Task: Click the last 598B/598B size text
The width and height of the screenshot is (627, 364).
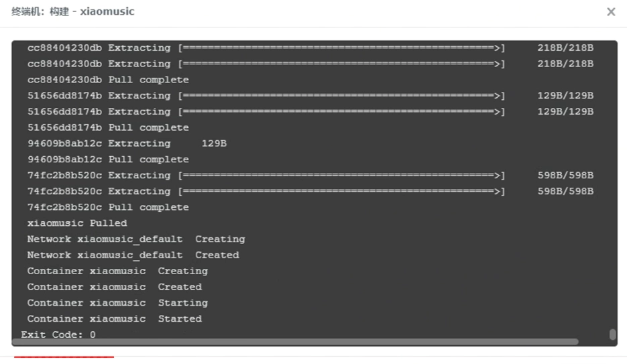Action: coord(565,192)
